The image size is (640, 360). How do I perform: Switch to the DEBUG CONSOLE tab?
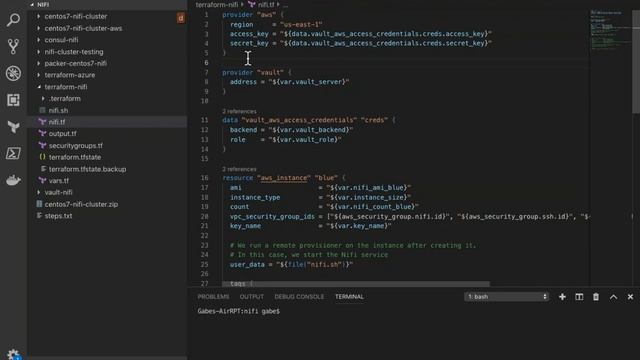pyautogui.click(x=299, y=297)
